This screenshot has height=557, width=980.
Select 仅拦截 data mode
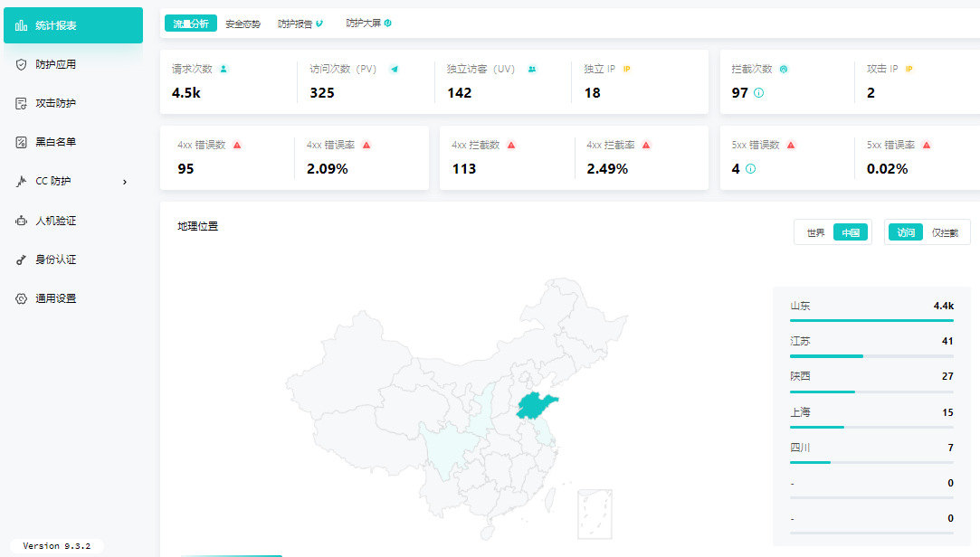[945, 233]
